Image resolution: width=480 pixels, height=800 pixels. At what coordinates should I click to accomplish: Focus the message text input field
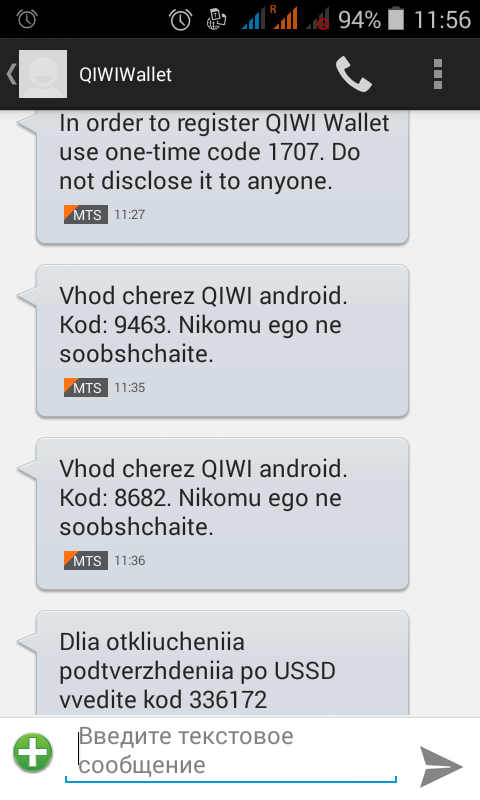coord(231,752)
